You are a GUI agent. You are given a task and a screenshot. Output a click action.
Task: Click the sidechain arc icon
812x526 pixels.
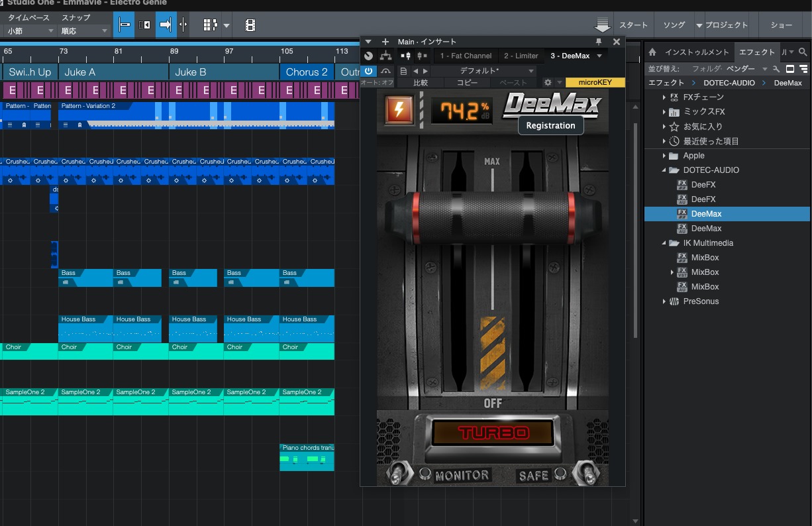[x=385, y=71]
